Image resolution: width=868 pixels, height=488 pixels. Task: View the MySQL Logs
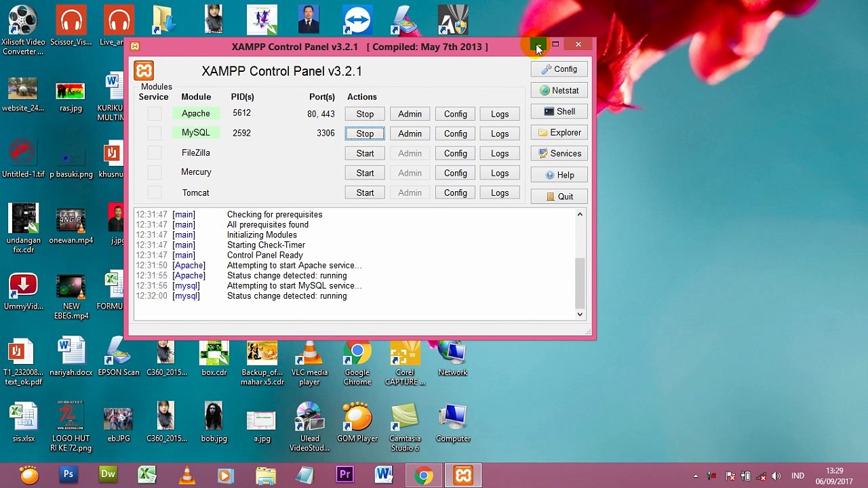click(500, 134)
